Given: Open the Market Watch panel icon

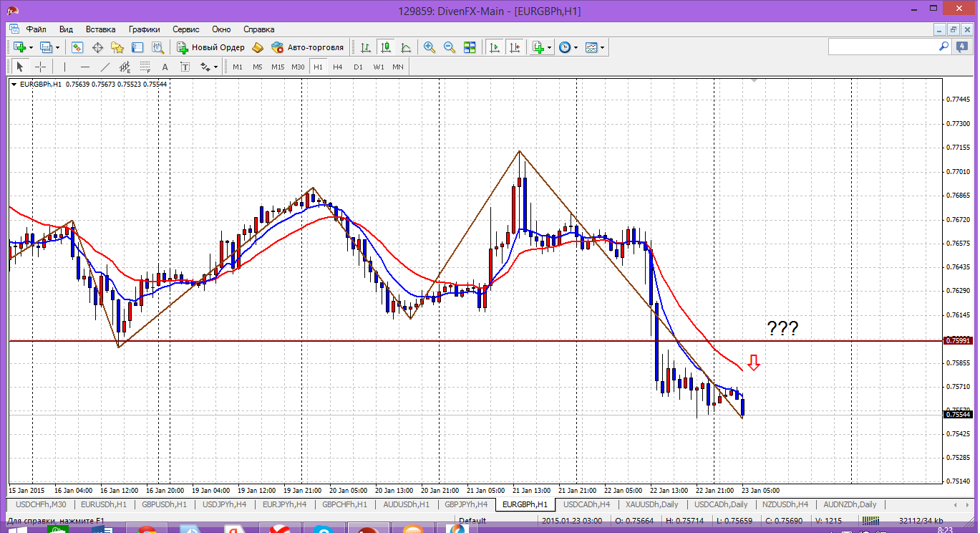Looking at the screenshot, I should 77,47.
